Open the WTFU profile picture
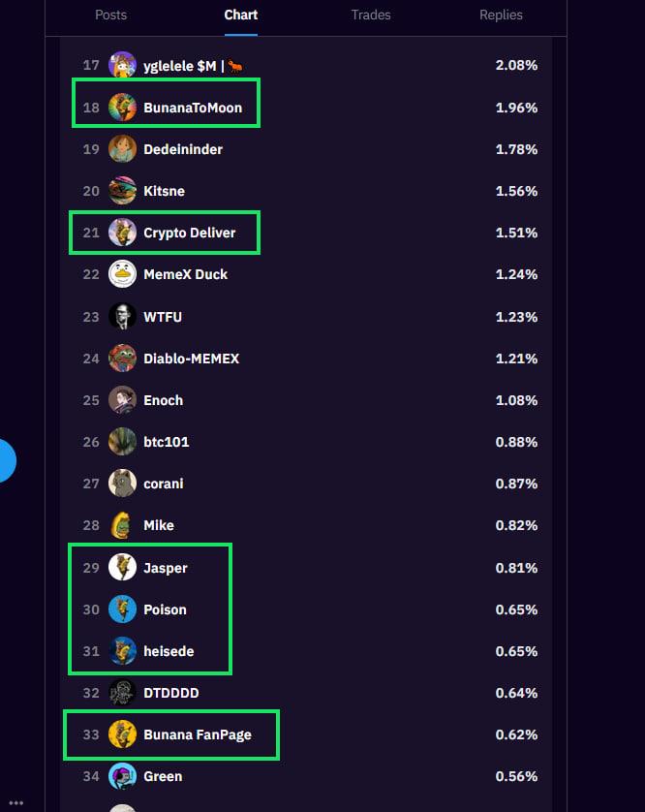 click(x=122, y=317)
